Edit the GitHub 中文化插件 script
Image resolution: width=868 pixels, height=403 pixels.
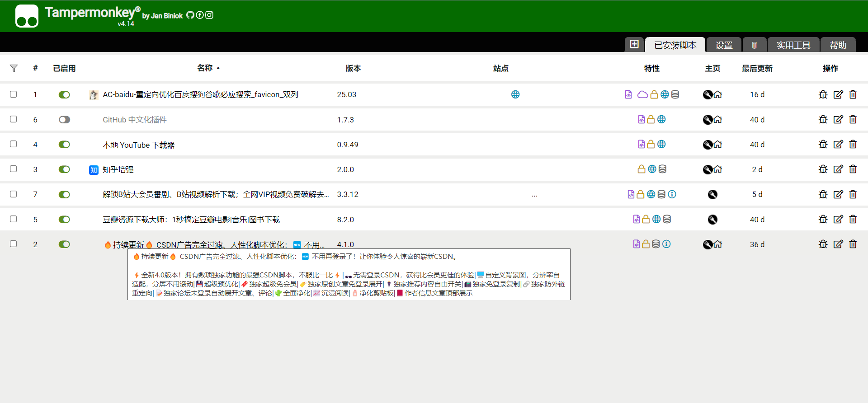838,119
